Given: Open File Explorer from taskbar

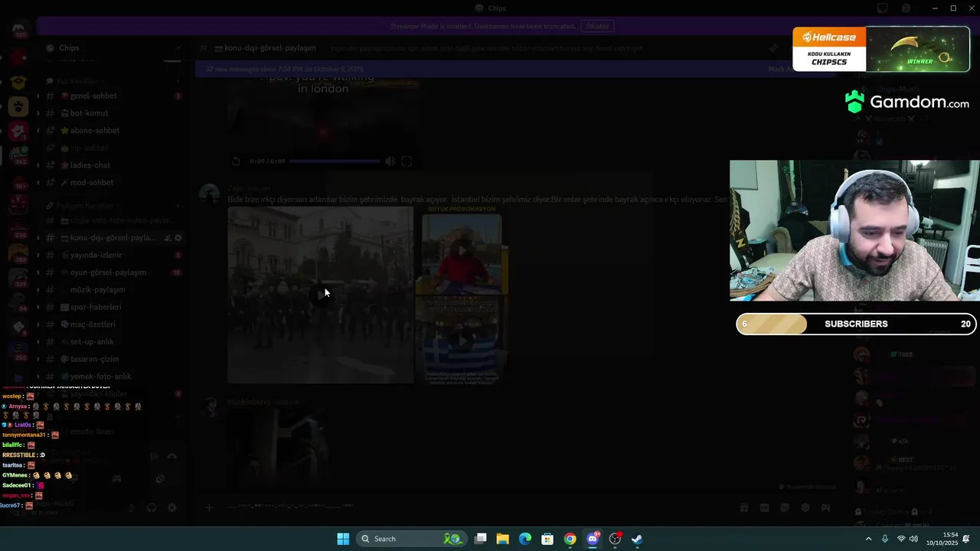Looking at the screenshot, I should tap(503, 539).
